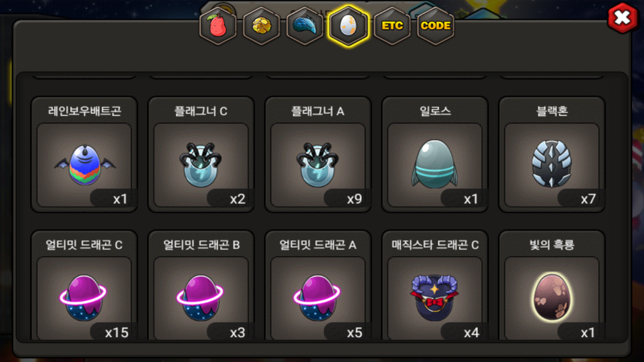Pick the 얼티밋 드래곤 B egg
This screenshot has height=362, width=644.
pyautogui.click(x=201, y=285)
